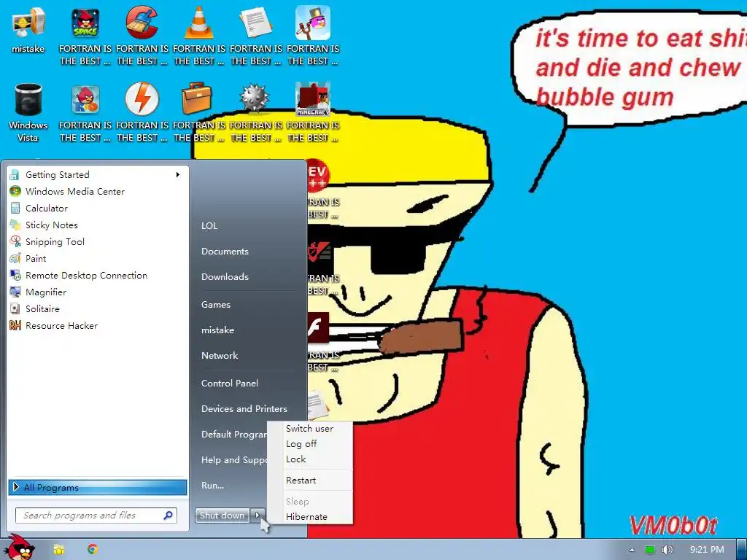Open the VLC traffic cone desktop icon
Image resolution: width=747 pixels, height=560 pixels.
[x=198, y=23]
